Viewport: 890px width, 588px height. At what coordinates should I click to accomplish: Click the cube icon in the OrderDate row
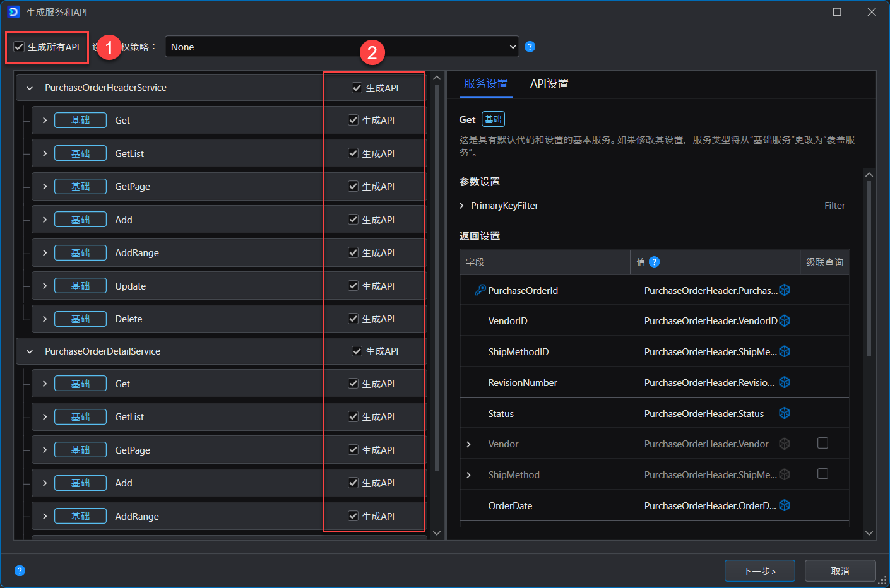[785, 505]
